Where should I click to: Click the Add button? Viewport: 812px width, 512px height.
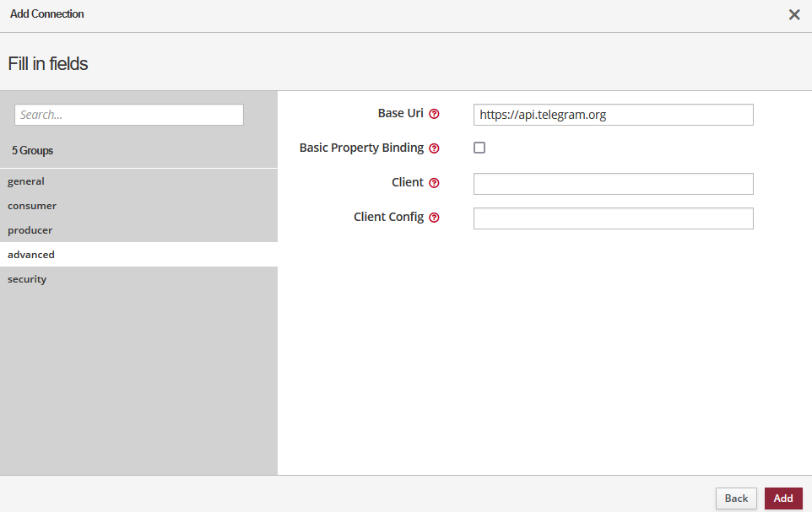[782, 499]
